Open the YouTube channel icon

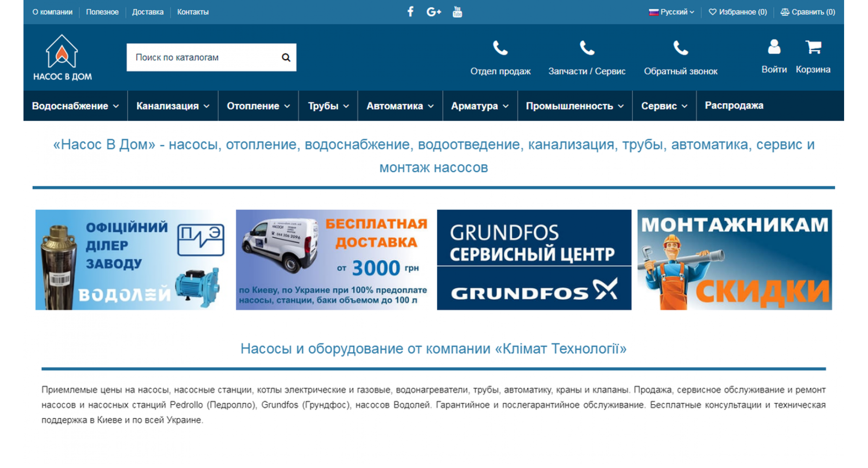(457, 12)
